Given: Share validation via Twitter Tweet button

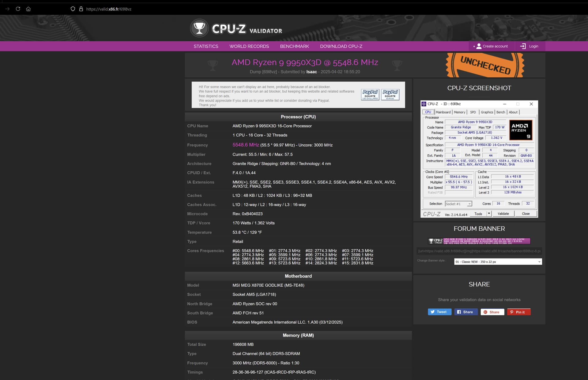Looking at the screenshot, I should pyautogui.click(x=439, y=312).
